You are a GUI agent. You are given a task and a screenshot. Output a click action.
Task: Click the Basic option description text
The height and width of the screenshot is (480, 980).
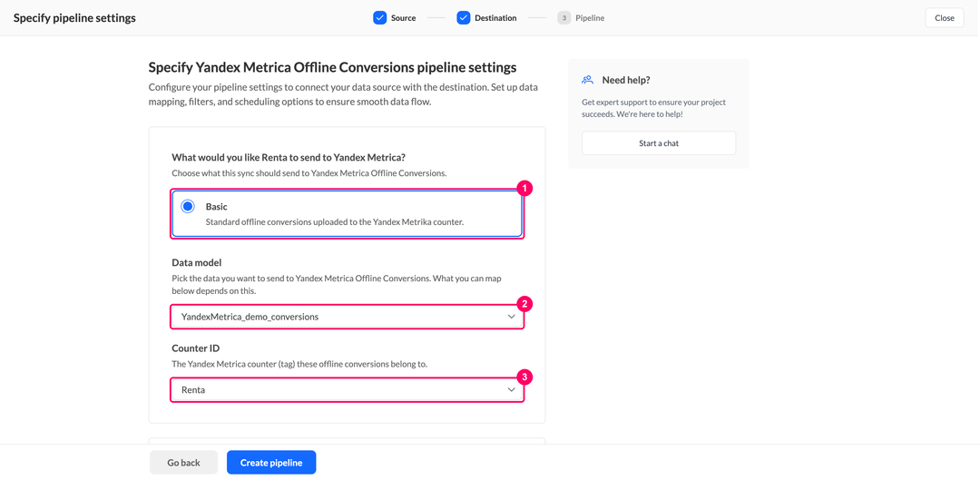[334, 221]
